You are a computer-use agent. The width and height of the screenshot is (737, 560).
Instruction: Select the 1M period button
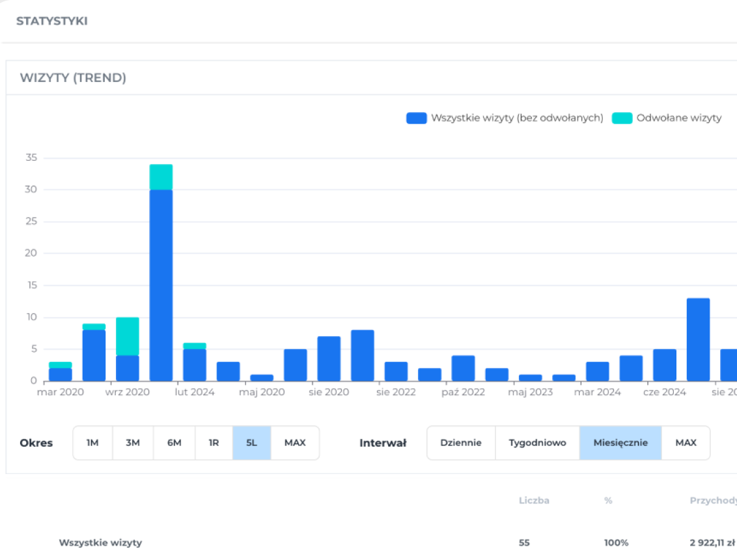tap(92, 443)
